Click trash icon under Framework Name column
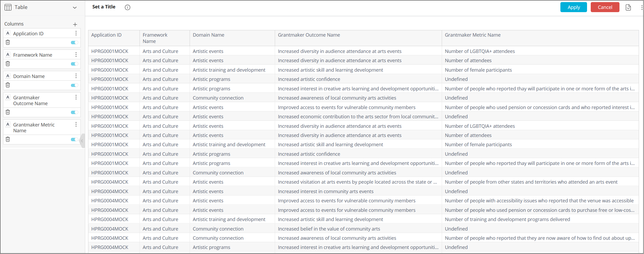This screenshot has width=644, height=254. 8,64
